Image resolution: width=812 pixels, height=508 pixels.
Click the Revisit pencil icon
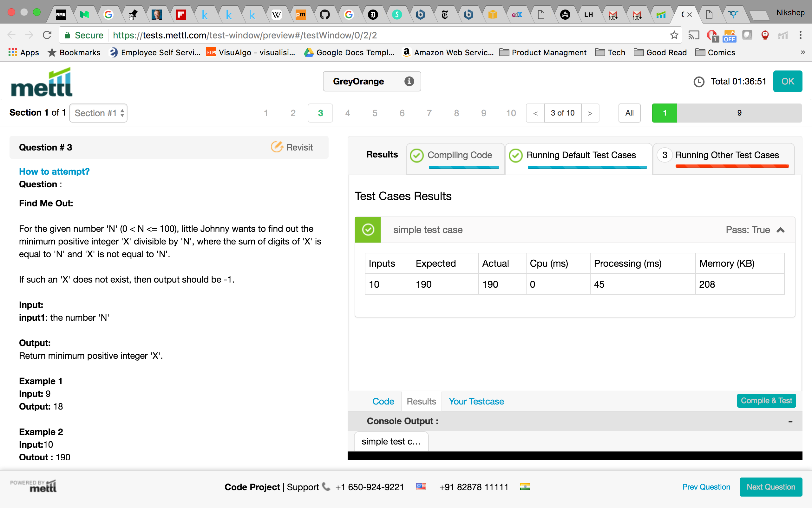[x=277, y=147]
